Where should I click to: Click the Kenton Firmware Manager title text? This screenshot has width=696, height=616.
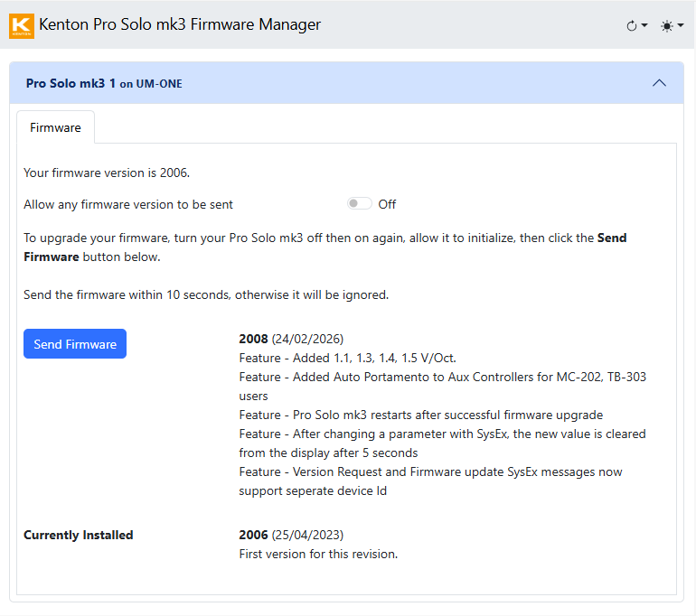coord(180,25)
